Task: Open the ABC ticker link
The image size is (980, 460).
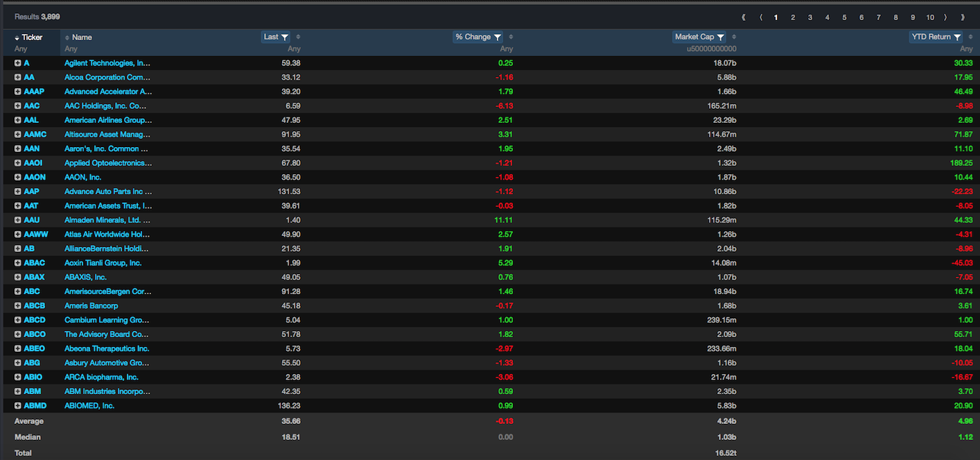Action: pyautogui.click(x=32, y=291)
